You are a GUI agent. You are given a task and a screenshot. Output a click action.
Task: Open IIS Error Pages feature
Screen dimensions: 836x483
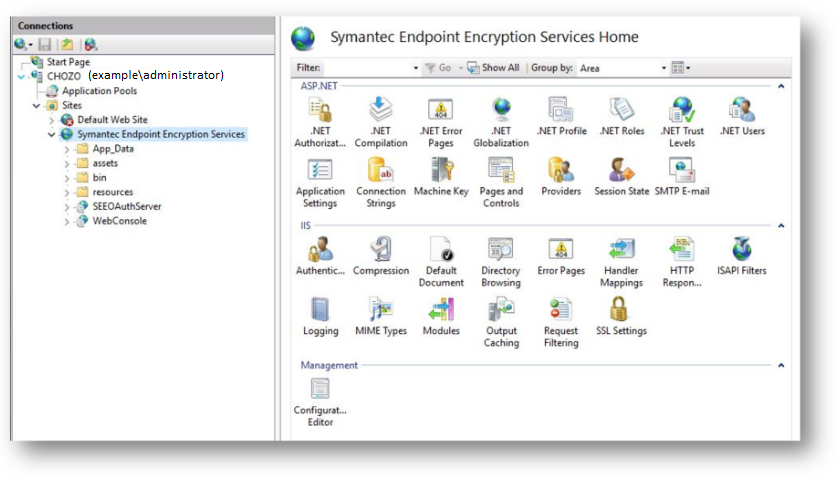(x=561, y=256)
